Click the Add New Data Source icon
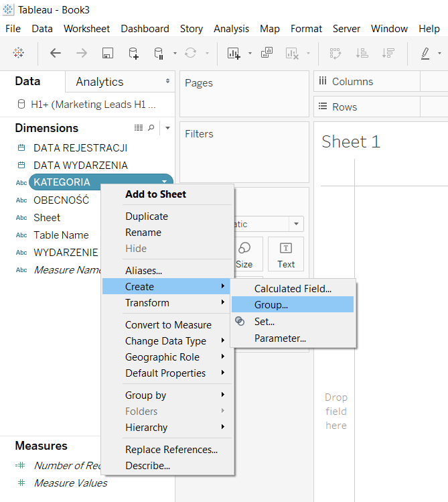Screen dimensions: 448x502 point(134,53)
